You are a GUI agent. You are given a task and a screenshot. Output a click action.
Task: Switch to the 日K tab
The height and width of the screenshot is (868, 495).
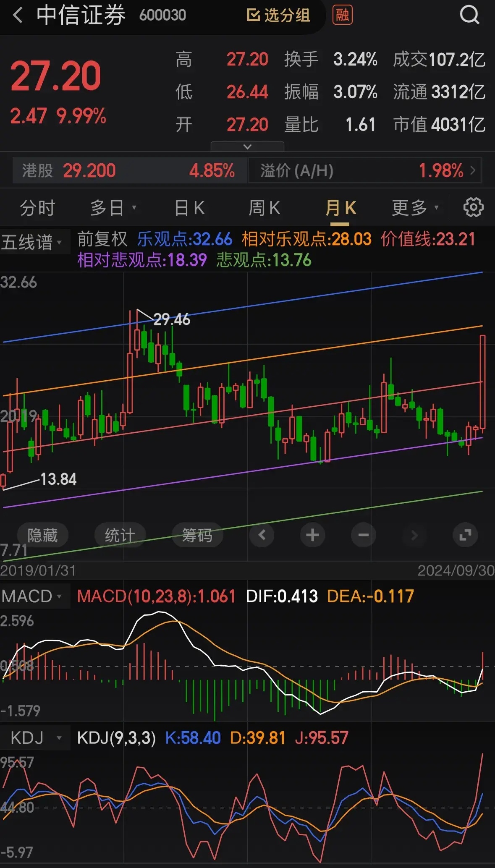click(x=189, y=208)
